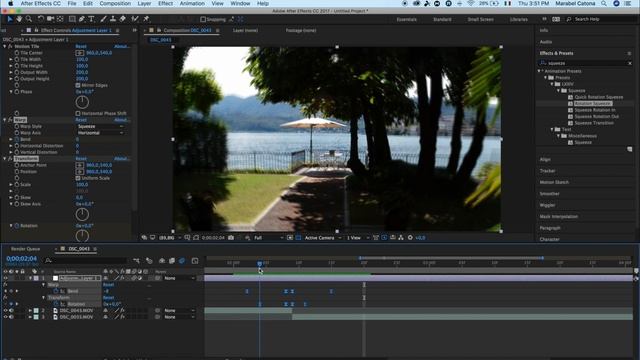Image resolution: width=640 pixels, height=360 pixels.
Task: Open the Warp Axis Horizontal dropdown
Action: pos(100,133)
